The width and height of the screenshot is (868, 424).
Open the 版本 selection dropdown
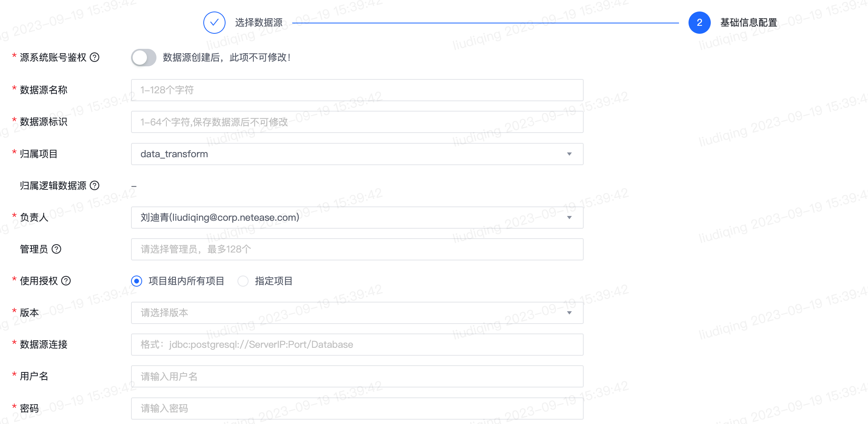(357, 313)
